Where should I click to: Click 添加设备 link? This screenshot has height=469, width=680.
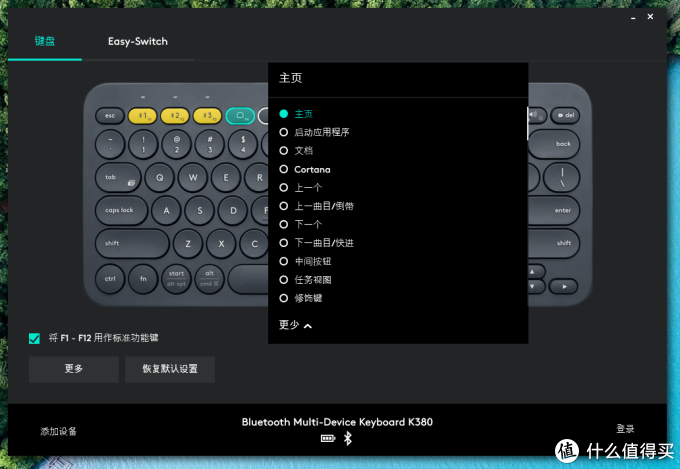[59, 431]
